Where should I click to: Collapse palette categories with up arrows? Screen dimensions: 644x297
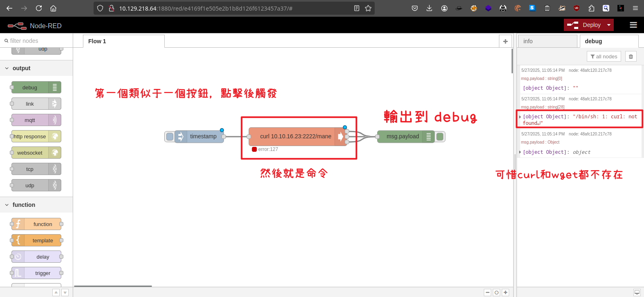pyautogui.click(x=56, y=293)
